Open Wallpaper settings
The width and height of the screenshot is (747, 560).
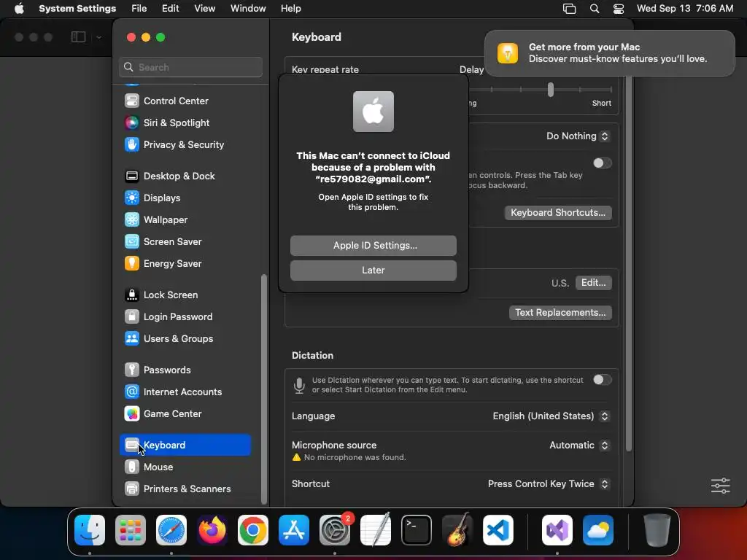pyautogui.click(x=185, y=220)
